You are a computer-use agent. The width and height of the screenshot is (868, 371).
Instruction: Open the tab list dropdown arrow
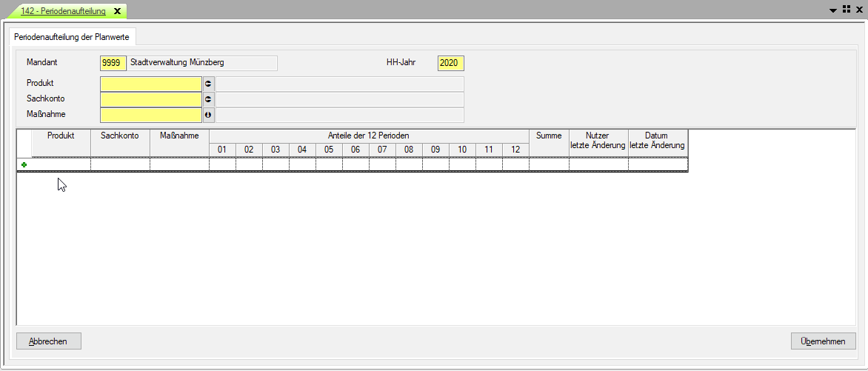pyautogui.click(x=833, y=10)
